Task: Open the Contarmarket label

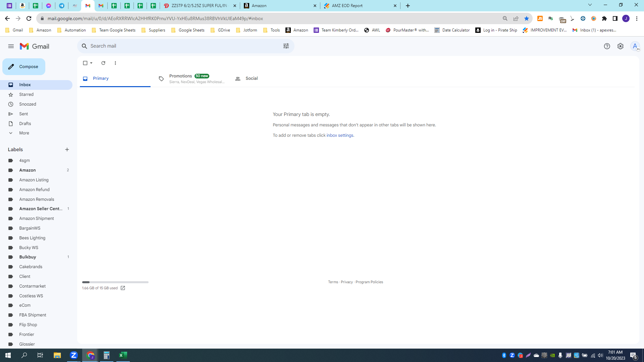Action: click(36, 286)
